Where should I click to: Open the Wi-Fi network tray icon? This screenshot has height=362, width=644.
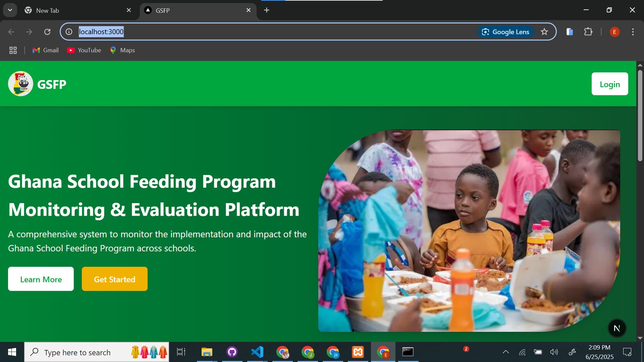(522, 352)
